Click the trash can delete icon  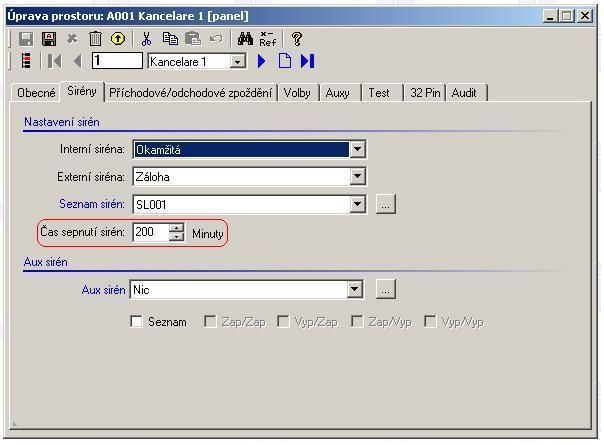[x=95, y=39]
